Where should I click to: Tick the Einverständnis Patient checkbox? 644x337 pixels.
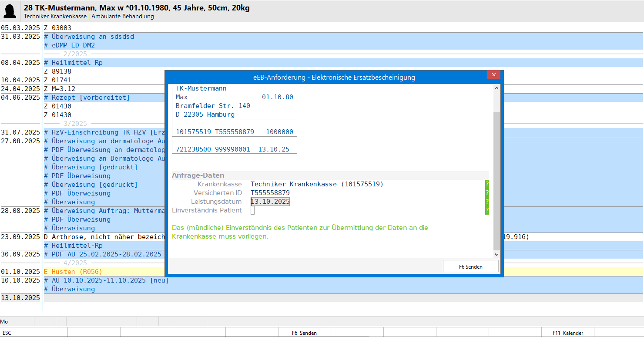pos(252,210)
